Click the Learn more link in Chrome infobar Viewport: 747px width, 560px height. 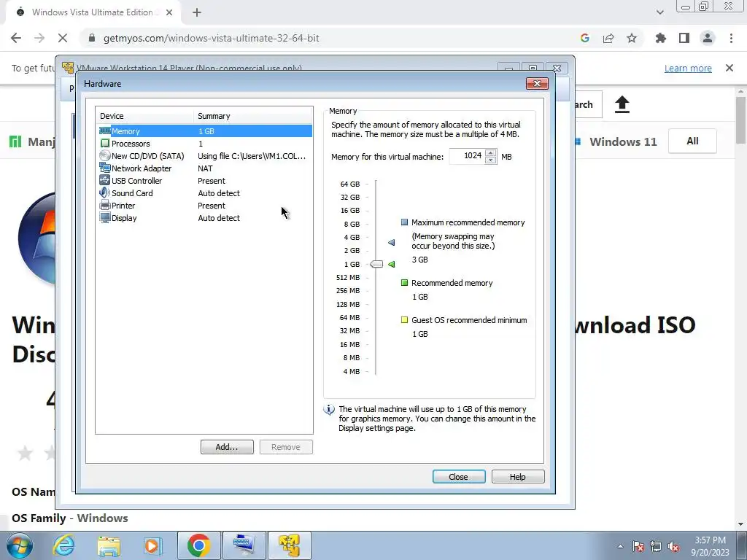click(x=688, y=68)
